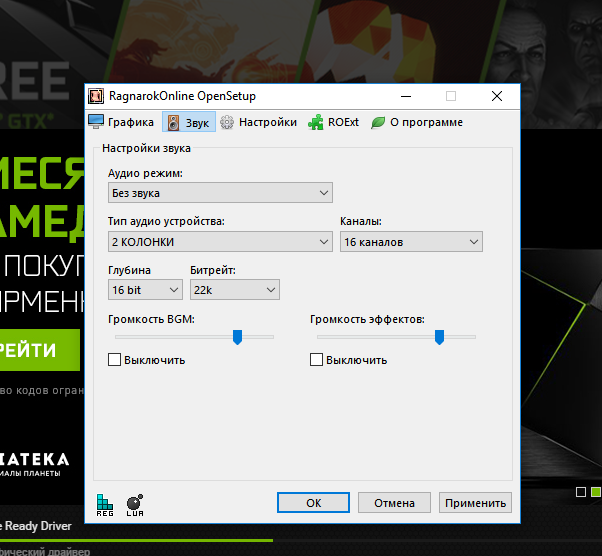Click the Отмена button
Image resolution: width=602 pixels, height=556 pixels.
[x=394, y=503]
